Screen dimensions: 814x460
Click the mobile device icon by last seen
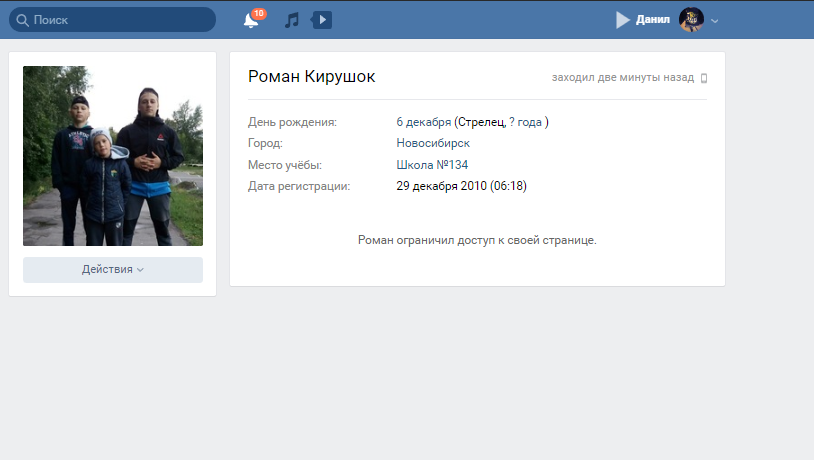coord(704,78)
